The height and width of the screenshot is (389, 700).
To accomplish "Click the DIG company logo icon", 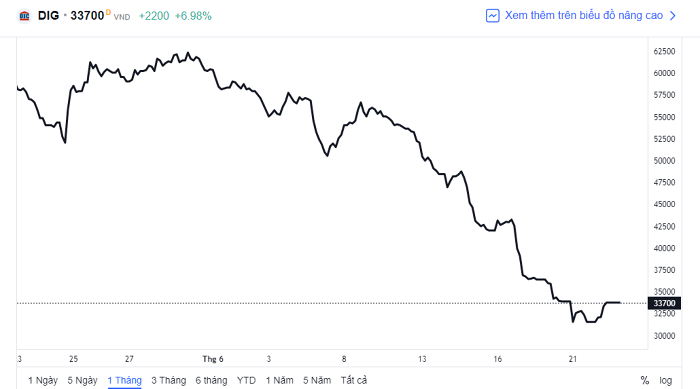I will pyautogui.click(x=24, y=16).
